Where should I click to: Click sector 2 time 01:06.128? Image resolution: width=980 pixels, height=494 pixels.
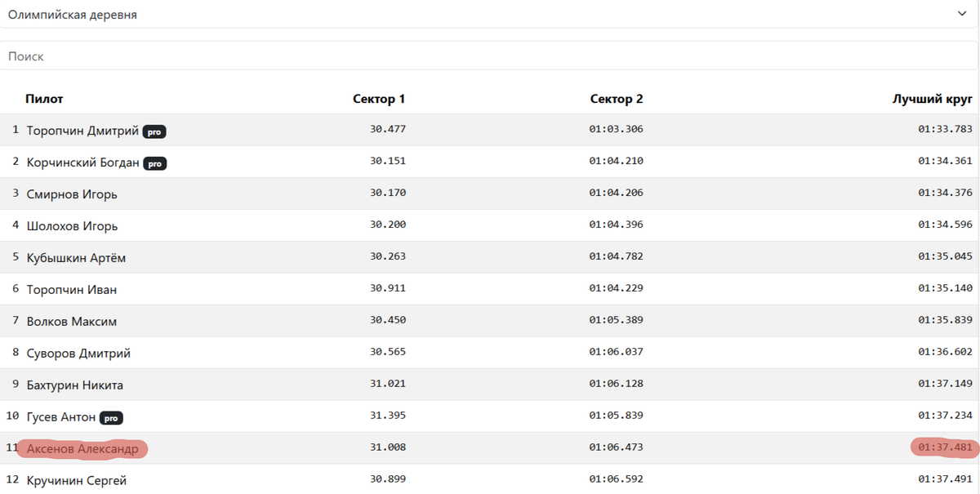tap(616, 384)
